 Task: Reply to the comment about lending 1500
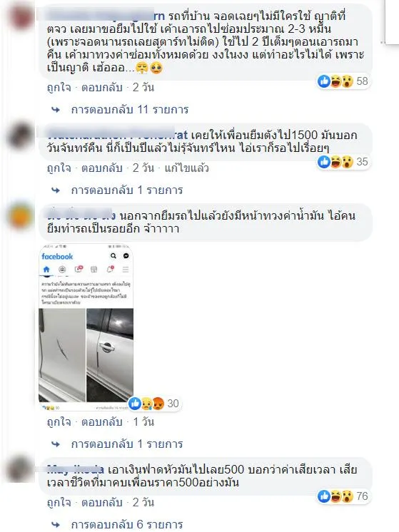(x=102, y=168)
